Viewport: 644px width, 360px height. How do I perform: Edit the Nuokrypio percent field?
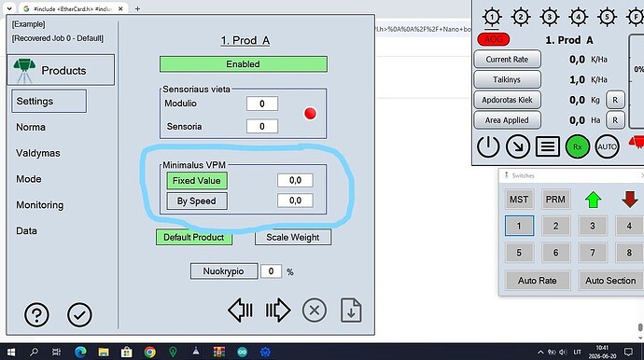click(x=271, y=271)
